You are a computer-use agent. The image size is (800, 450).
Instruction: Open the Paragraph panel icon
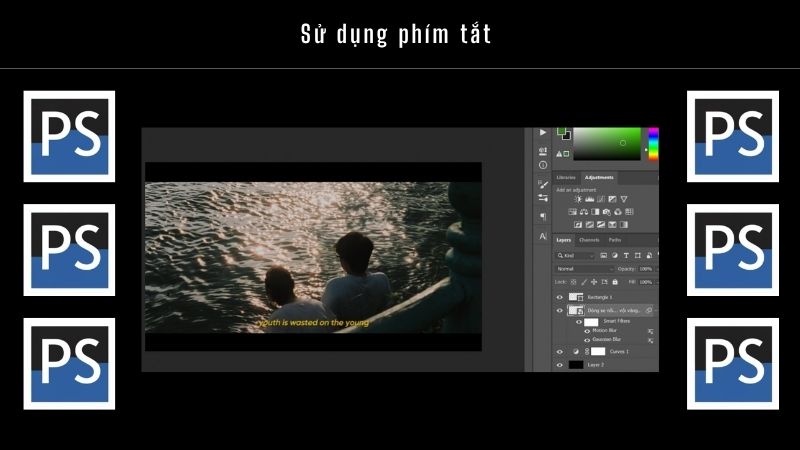click(x=543, y=216)
